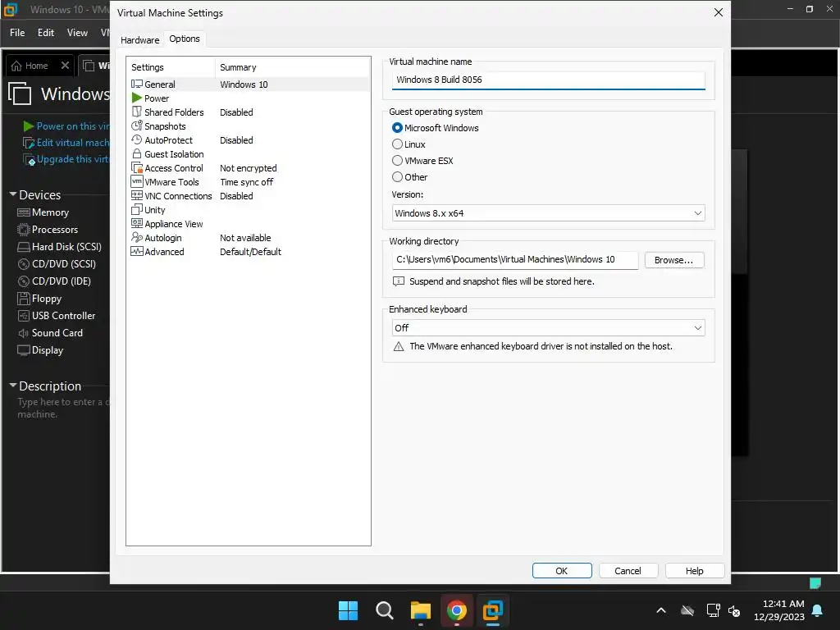Open Snapshots options via its icon
The width and height of the screenshot is (840, 630).
click(x=137, y=126)
